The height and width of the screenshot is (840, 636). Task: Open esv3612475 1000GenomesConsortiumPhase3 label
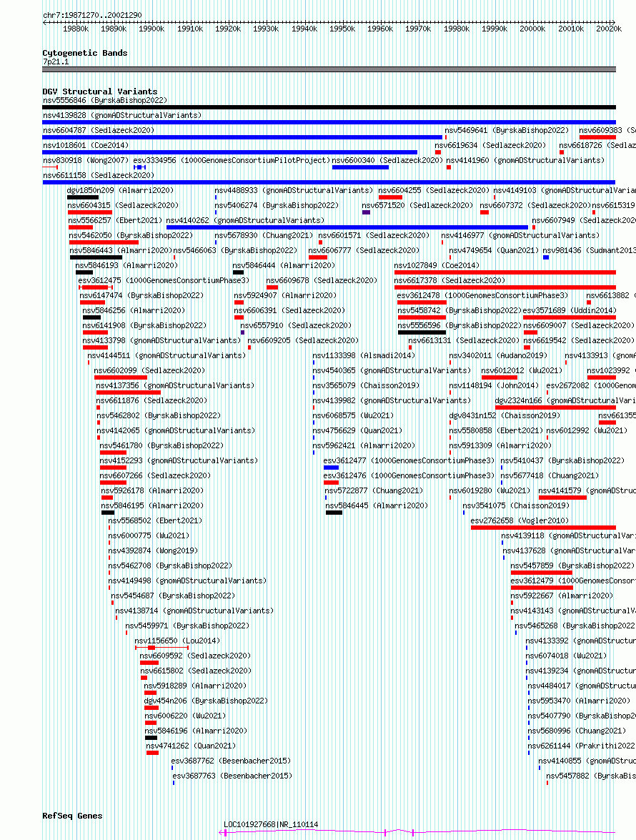pyautogui.click(x=164, y=280)
